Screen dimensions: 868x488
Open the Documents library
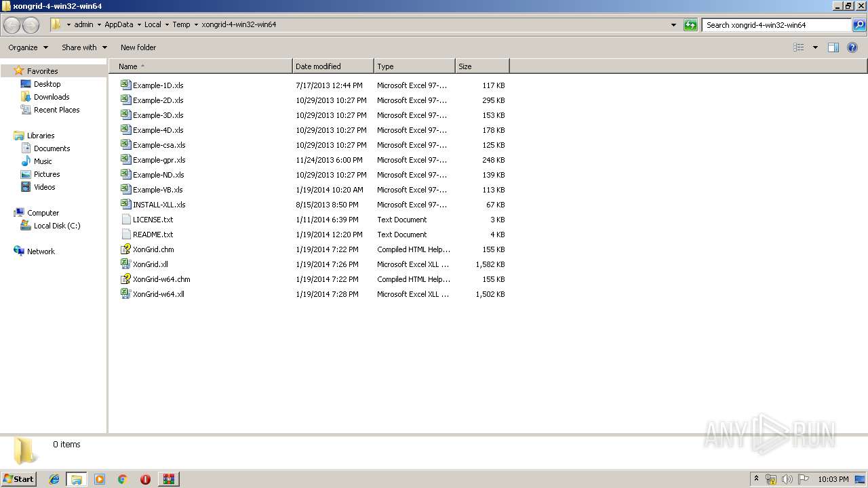pos(52,148)
